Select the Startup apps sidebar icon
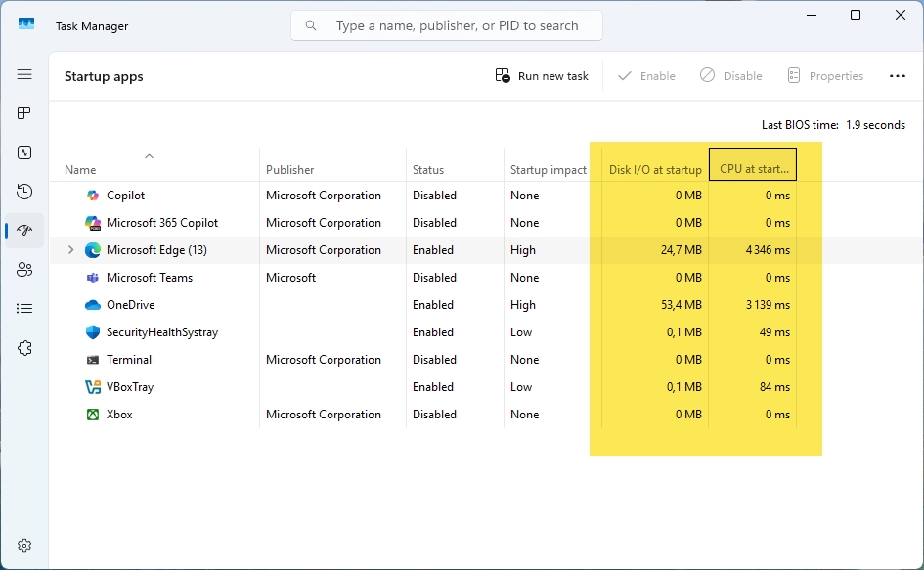Screen dimensions: 924x570 coord(24,231)
